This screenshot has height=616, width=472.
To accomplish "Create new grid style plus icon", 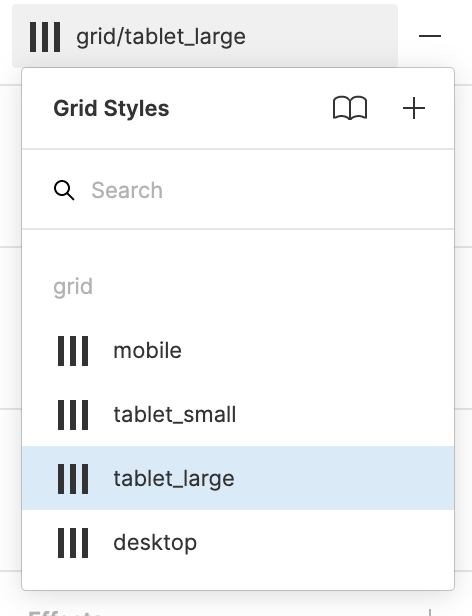I will pos(414,108).
